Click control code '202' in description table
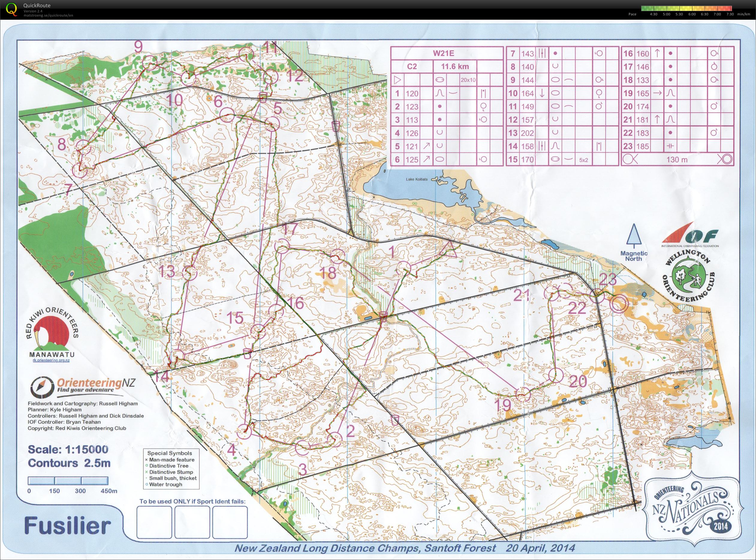Screen dimensions: 756x560 tap(527, 133)
